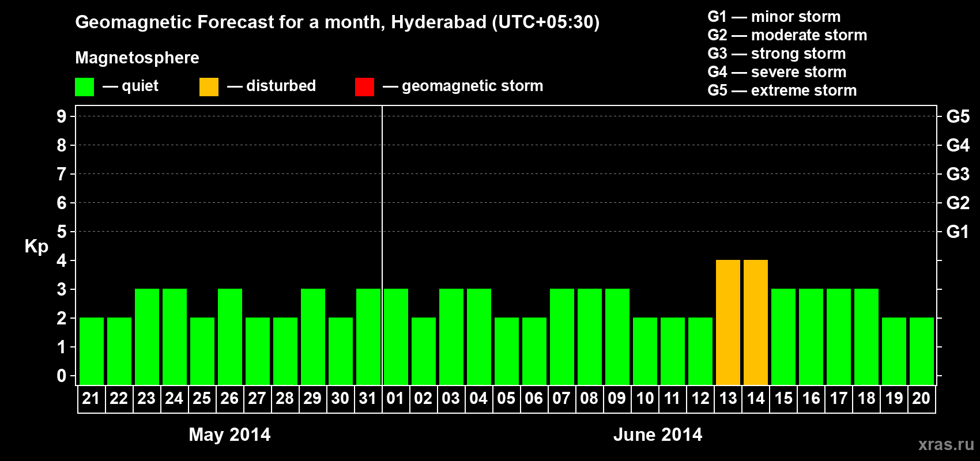This screenshot has width=980, height=461.
Task: Click the red geomagnetic storm swatch
Action: coord(364,87)
